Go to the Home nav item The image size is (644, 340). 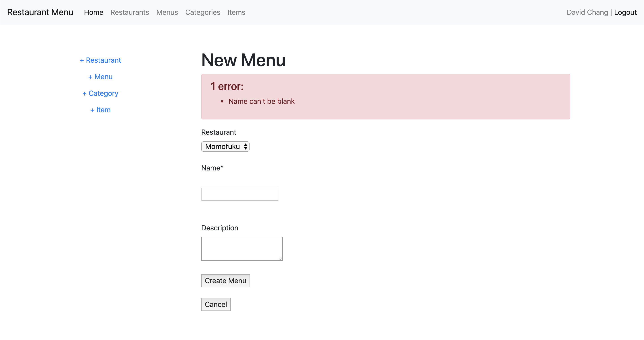pyautogui.click(x=93, y=12)
